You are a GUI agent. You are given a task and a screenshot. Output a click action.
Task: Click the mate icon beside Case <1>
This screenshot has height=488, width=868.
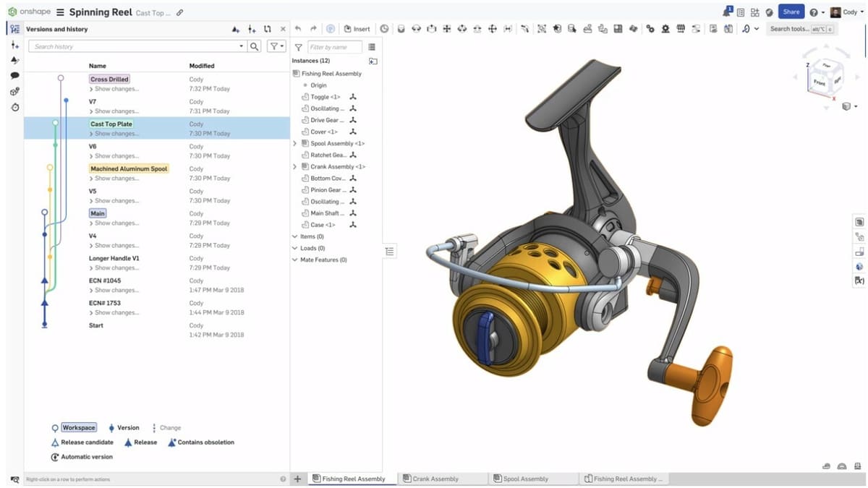point(353,225)
